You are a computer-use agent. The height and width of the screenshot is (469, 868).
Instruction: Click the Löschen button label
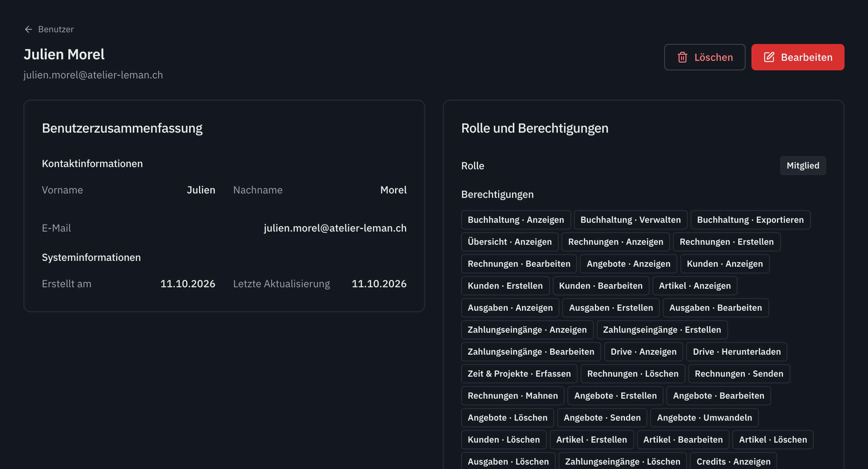tap(713, 57)
